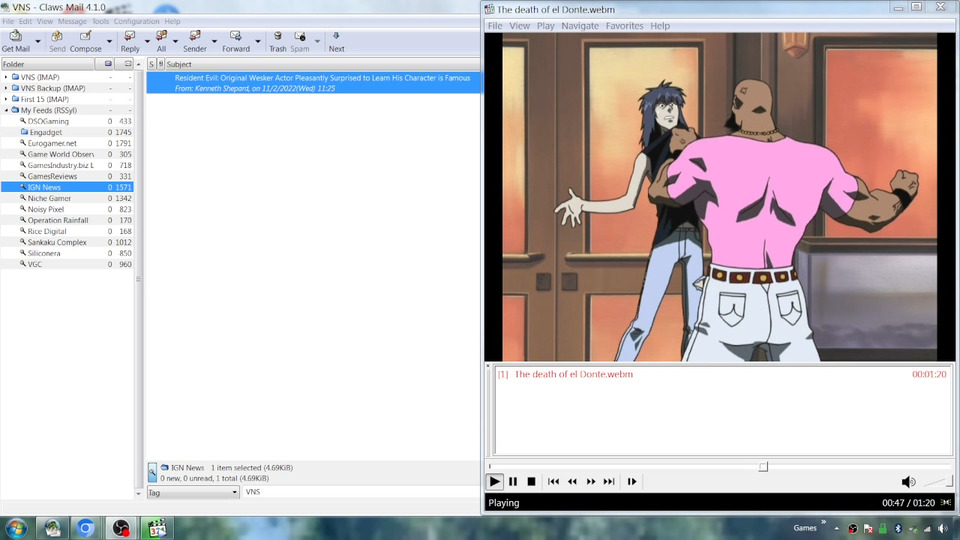Screen dimensions: 960x540
Task: Select the VGC feed
Action: (x=34, y=264)
